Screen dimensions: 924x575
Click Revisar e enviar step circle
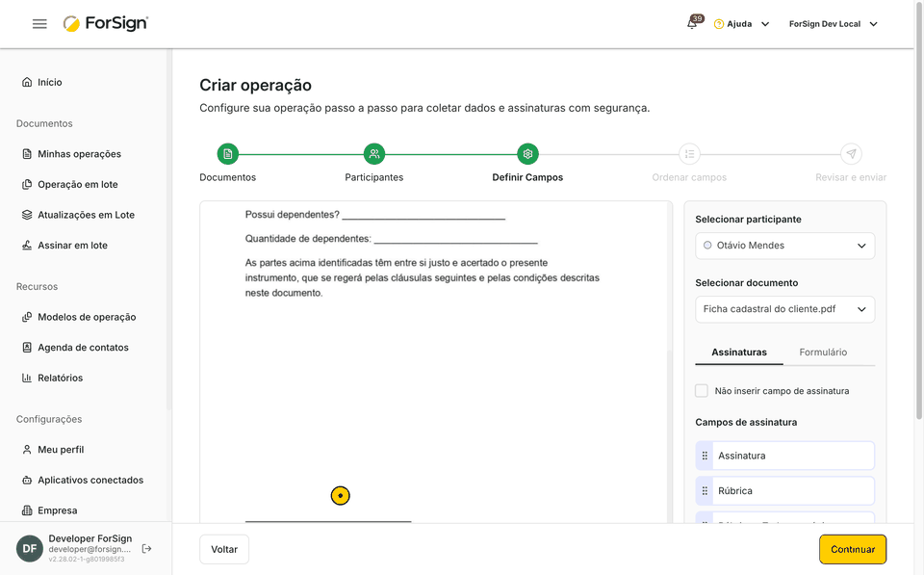[851, 154]
